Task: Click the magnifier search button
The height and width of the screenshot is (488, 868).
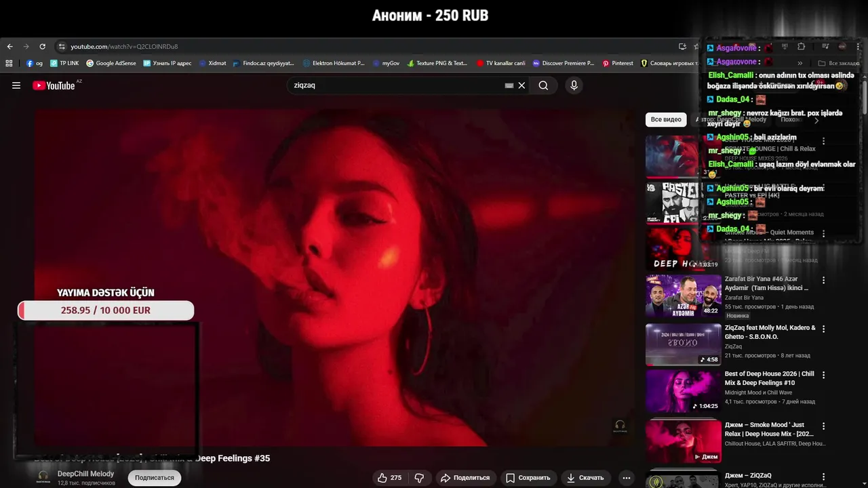Action: coord(543,85)
